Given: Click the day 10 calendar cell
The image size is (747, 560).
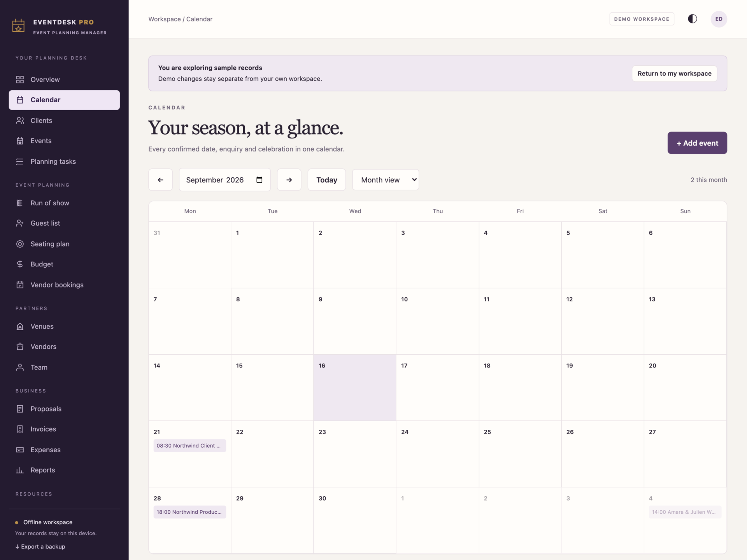Looking at the screenshot, I should click(437, 321).
